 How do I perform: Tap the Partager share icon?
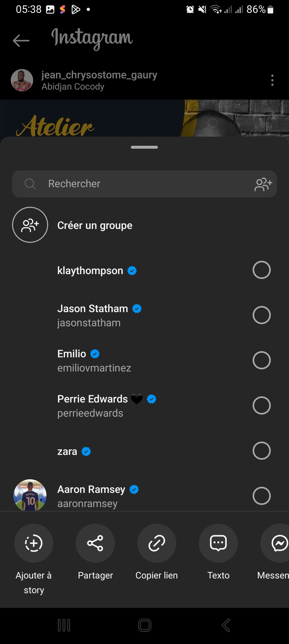95,543
